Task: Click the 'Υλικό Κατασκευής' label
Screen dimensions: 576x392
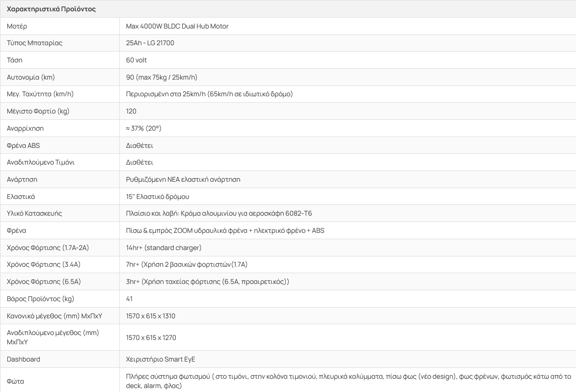Action: pyautogui.click(x=34, y=213)
